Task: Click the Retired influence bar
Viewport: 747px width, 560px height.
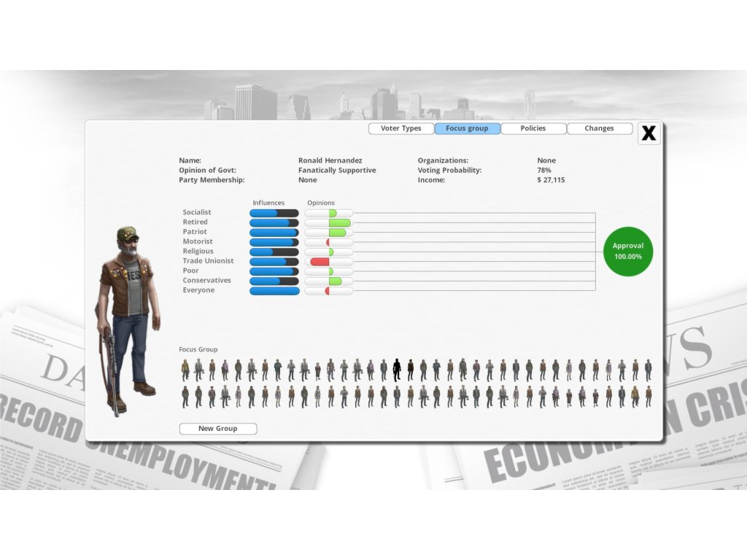Action: tap(274, 223)
